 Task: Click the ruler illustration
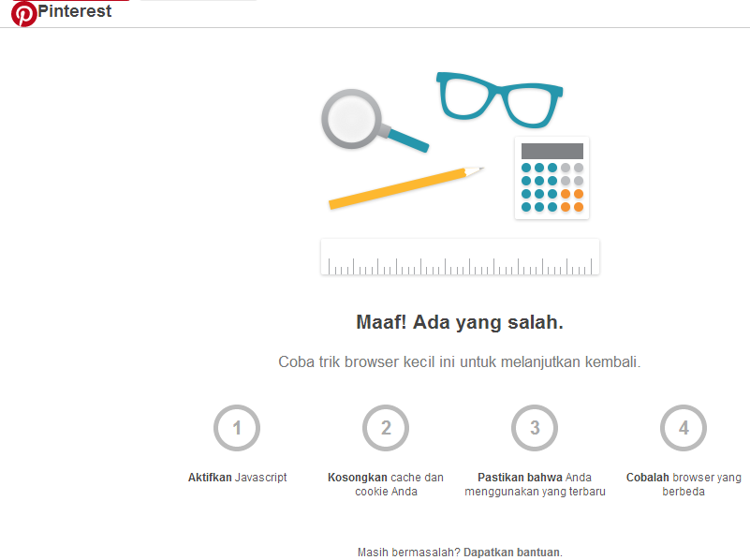coord(460,257)
